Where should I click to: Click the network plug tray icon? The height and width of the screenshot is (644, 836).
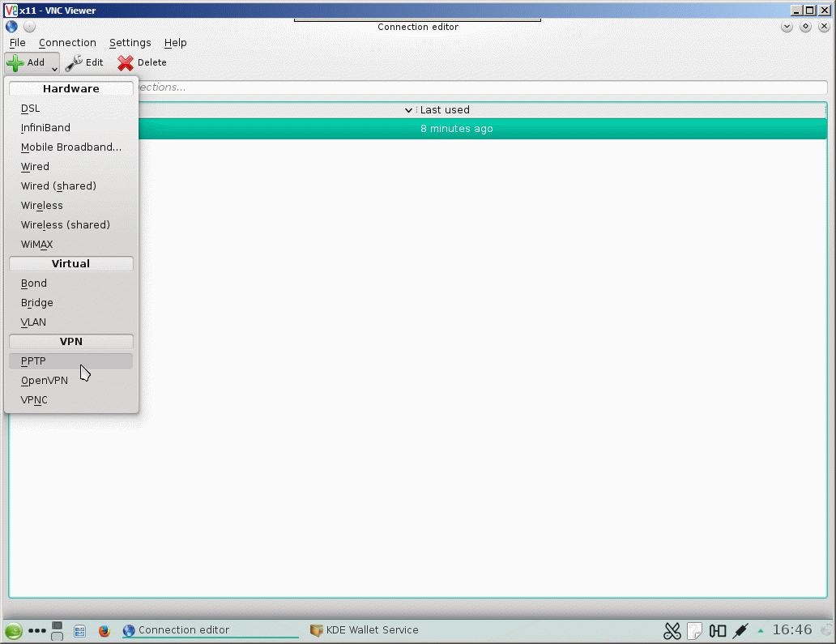(740, 631)
